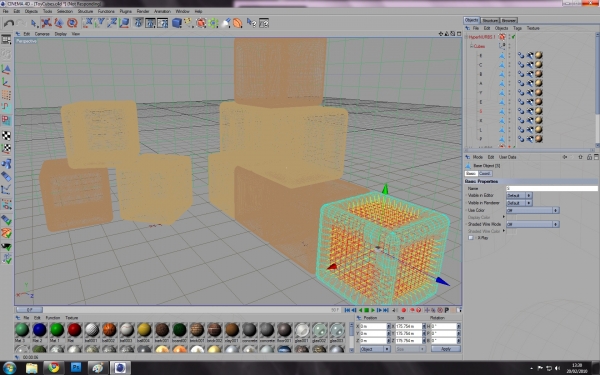Screen dimensions: 600x375
Task: Open the viewport Cameras menu
Action: 42,34
